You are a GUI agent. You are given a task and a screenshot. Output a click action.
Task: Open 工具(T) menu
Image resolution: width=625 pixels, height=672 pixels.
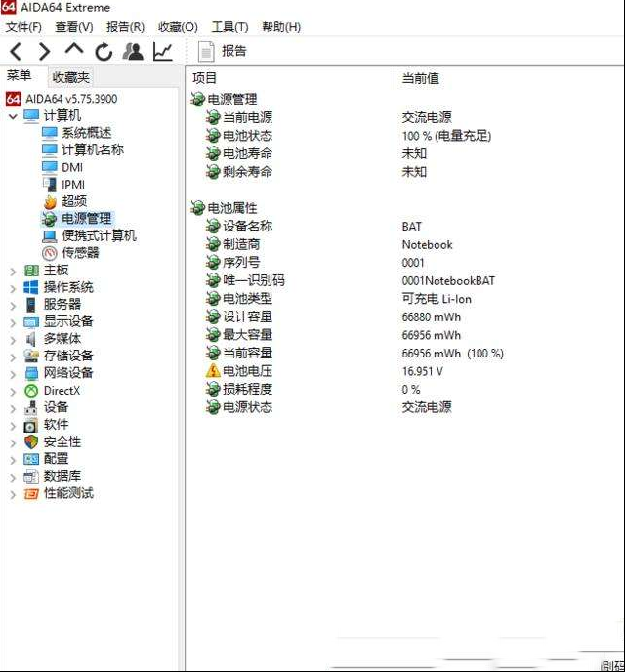[229, 27]
